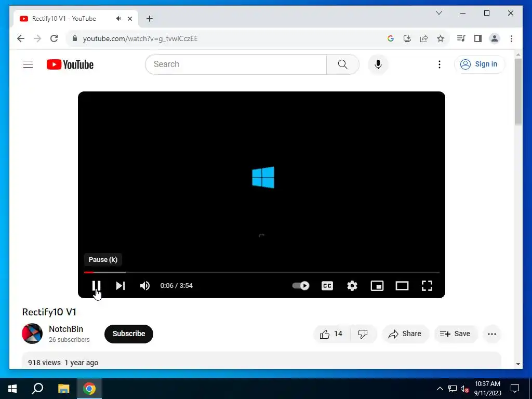View site information lock icon
The width and height of the screenshot is (532, 399).
(75, 38)
